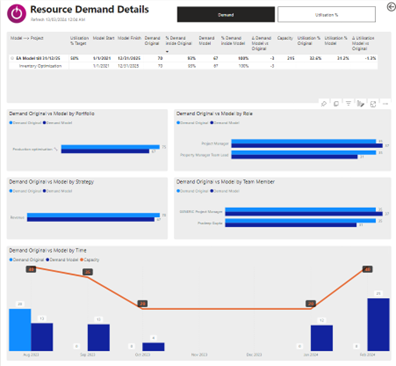396x366 pixels.
Task: Select the Feb 2024 dark blue column
Action: [x=378, y=324]
